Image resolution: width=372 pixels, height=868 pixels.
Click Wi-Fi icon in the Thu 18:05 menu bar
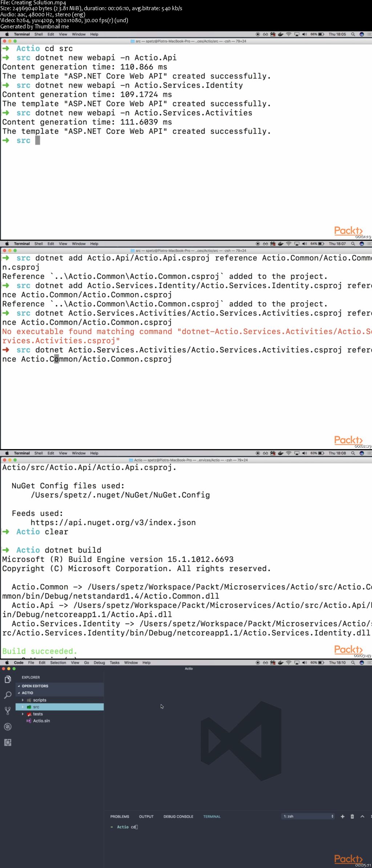coord(288,34)
